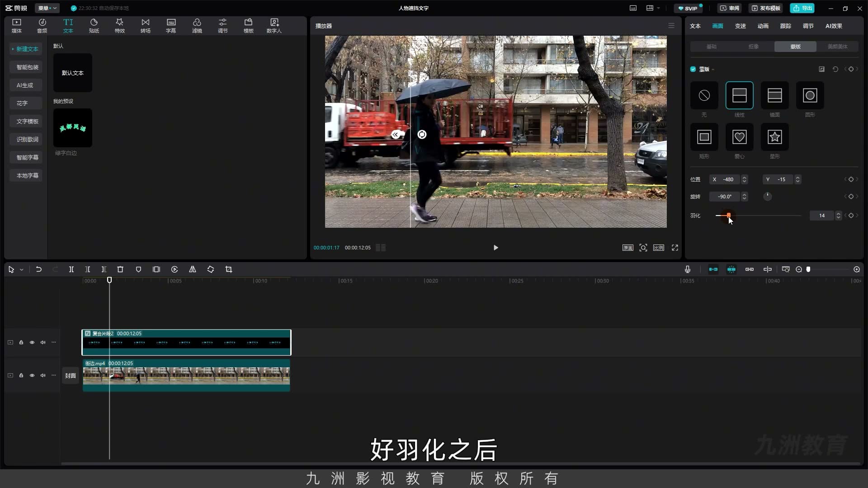868x488 pixels.
Task: Hide the 街边.mp4 track with eye icon
Action: pyautogui.click(x=32, y=375)
